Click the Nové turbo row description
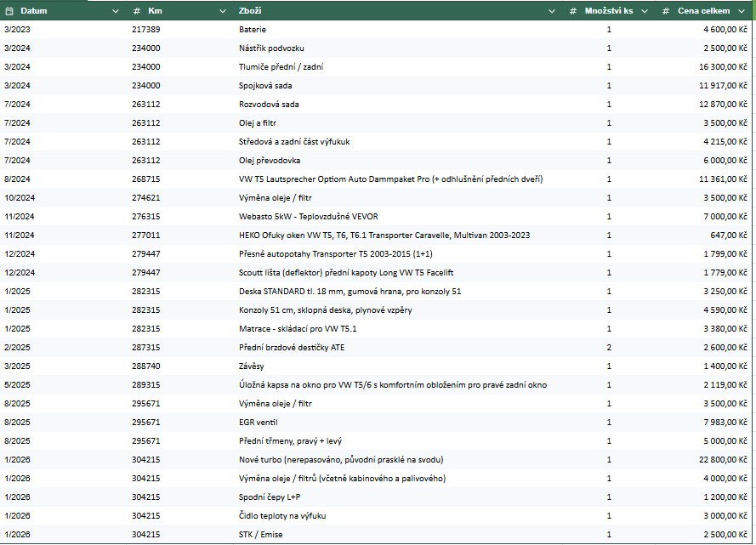The height and width of the screenshot is (545, 756). point(341,460)
